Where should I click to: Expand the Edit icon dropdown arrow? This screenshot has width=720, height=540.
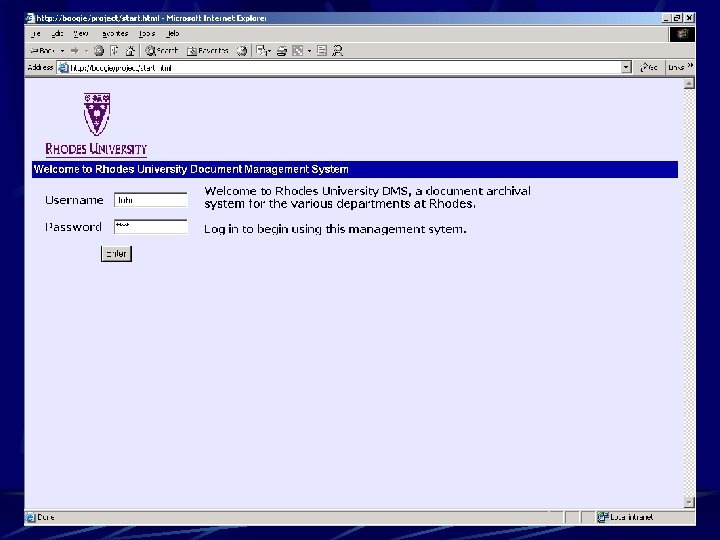pyautogui.click(x=309, y=51)
